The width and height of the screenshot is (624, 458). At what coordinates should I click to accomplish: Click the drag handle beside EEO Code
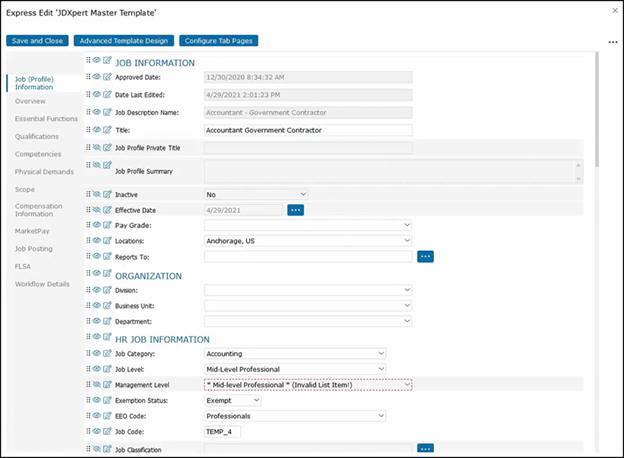click(x=89, y=415)
